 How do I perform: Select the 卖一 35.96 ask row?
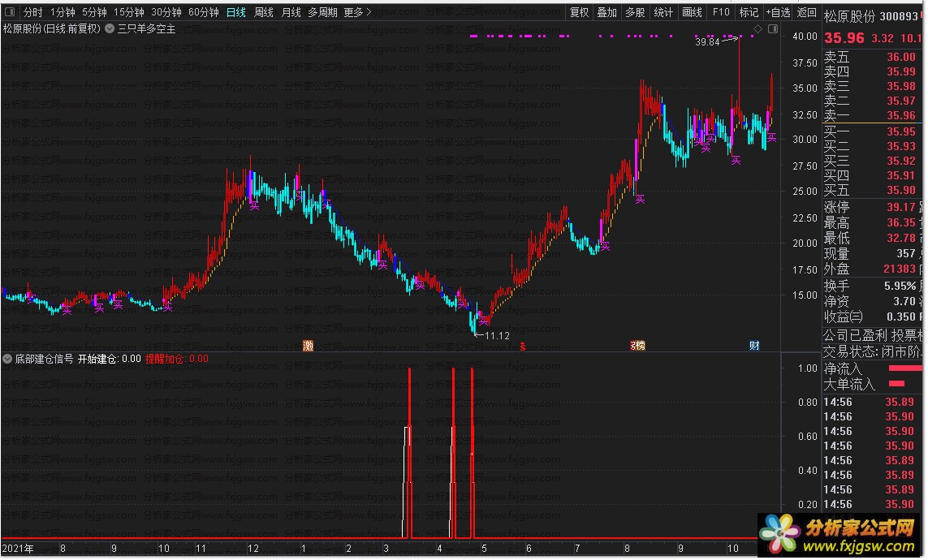[872, 115]
